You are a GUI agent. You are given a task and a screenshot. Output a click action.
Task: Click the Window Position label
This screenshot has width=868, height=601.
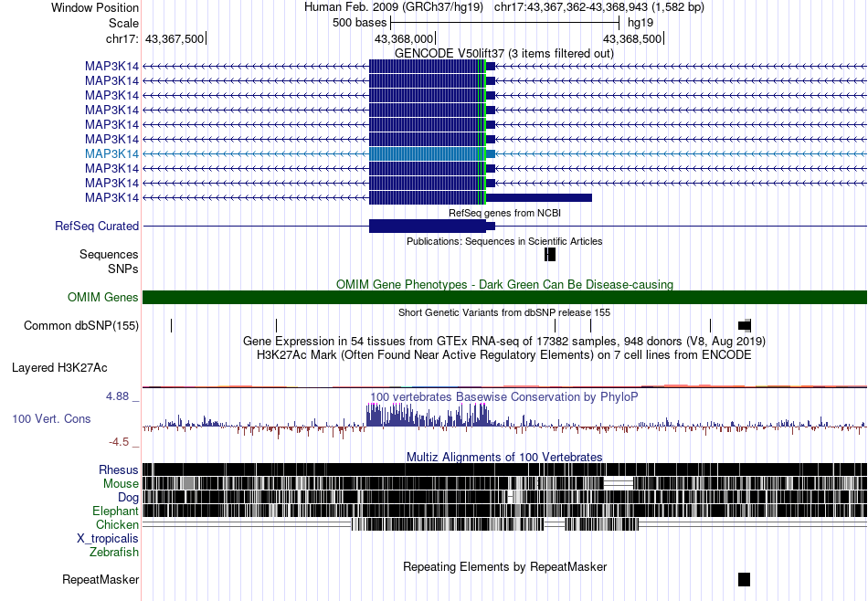[x=95, y=7]
